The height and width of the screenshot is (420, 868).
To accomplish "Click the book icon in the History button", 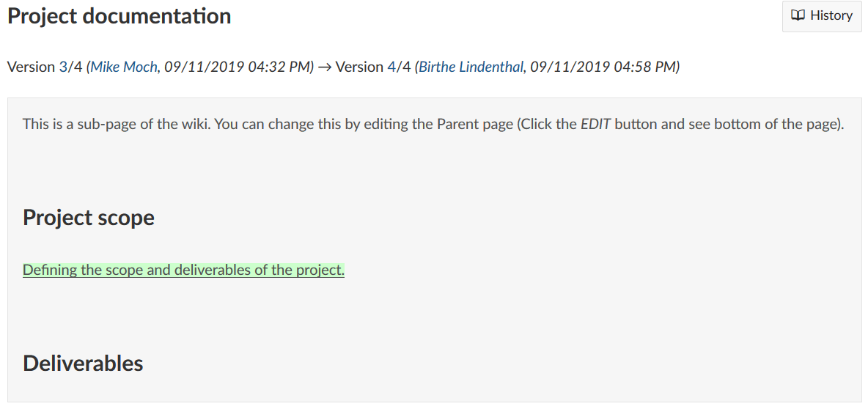I will click(x=798, y=15).
